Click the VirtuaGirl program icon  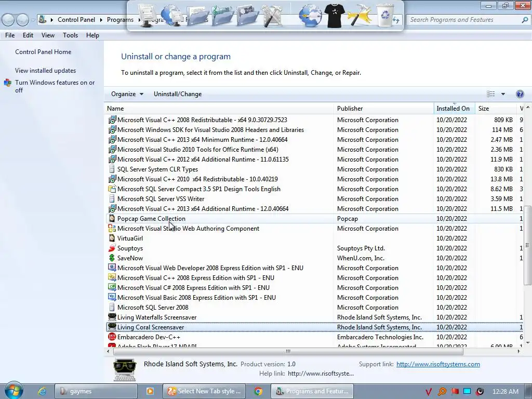pyautogui.click(x=112, y=238)
